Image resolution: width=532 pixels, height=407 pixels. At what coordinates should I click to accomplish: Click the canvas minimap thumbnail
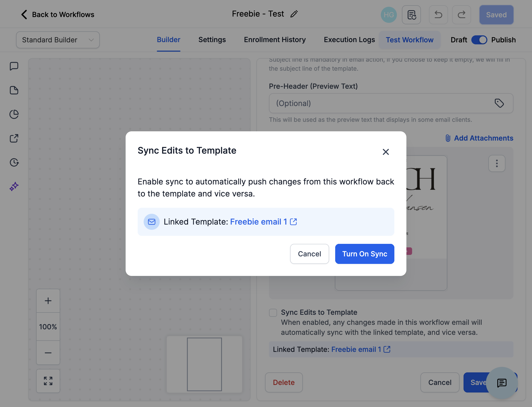coord(204,364)
